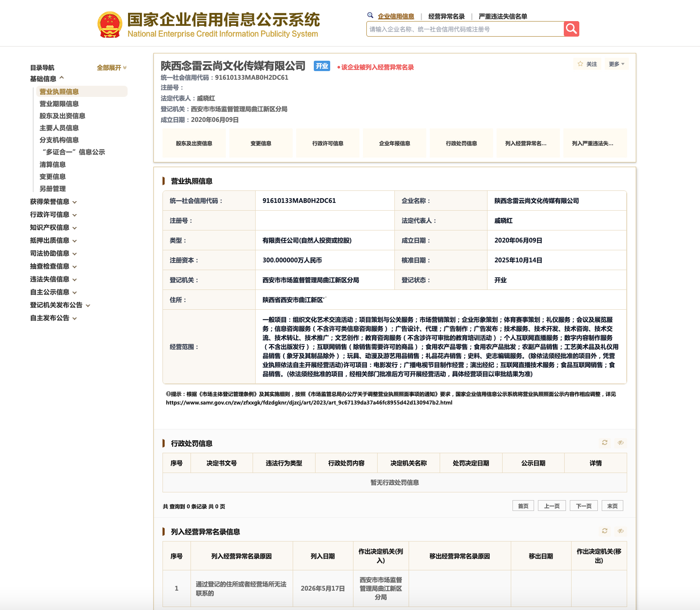Expand 自主公示信息 in navigation
This screenshot has height=610, width=700.
click(53, 292)
